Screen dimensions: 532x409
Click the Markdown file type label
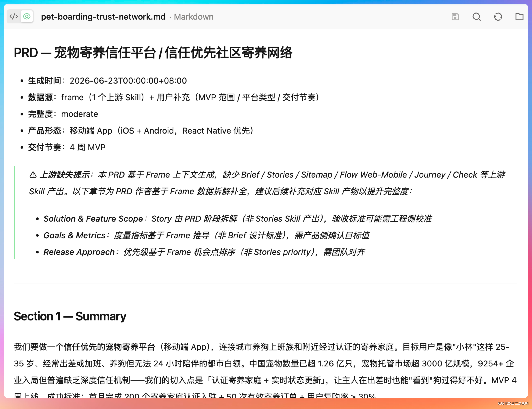(194, 17)
